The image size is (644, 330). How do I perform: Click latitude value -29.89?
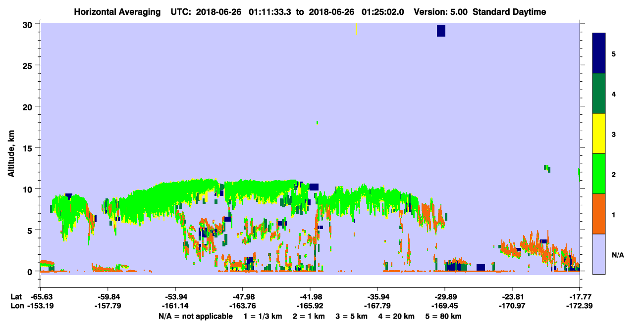[x=444, y=297]
